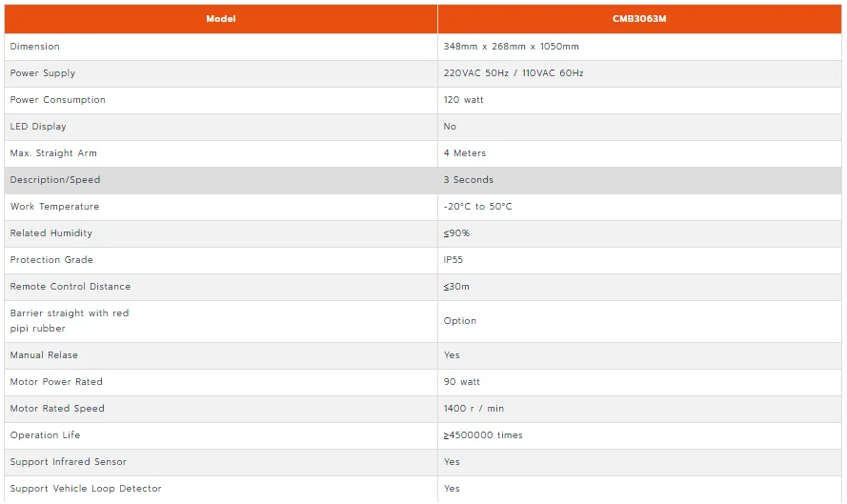Click the Model column header
Image resolution: width=847 pixels, height=504 pixels.
pyautogui.click(x=221, y=19)
